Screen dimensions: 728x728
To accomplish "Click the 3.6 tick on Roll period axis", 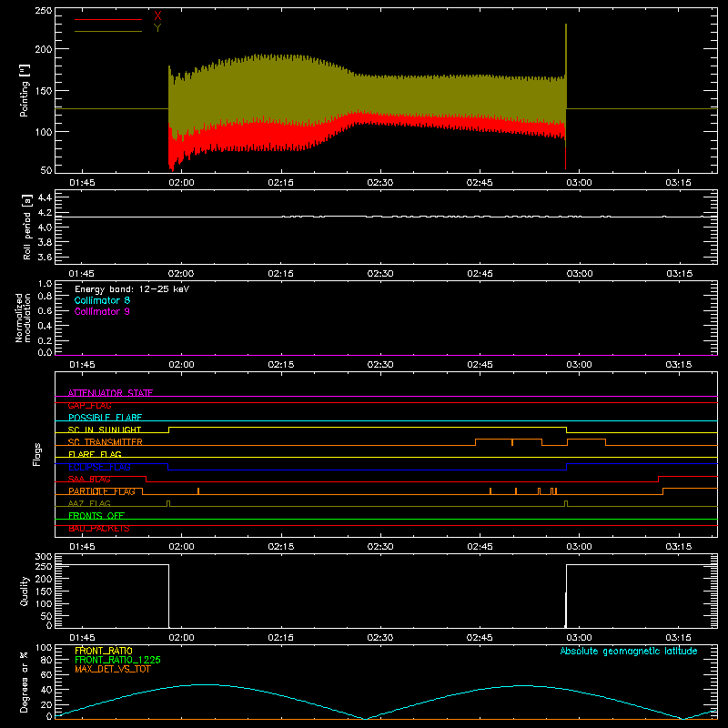I will [x=45, y=257].
